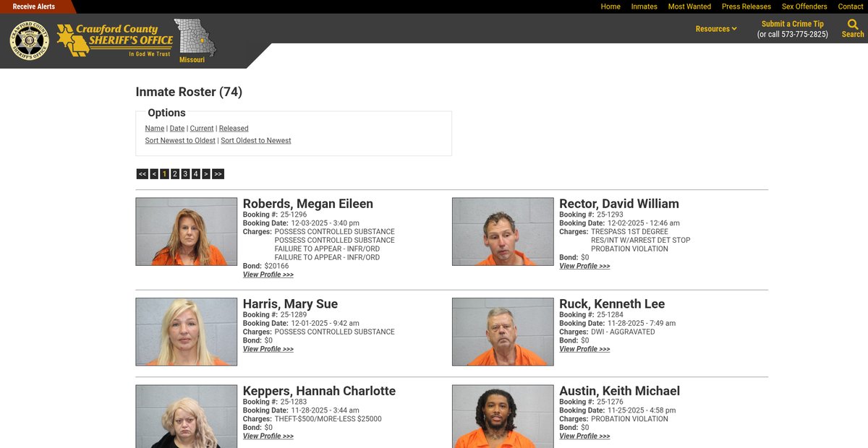The image size is (868, 448).
Task: View Profile for Megan Eileen Roberds
Action: pos(268,275)
